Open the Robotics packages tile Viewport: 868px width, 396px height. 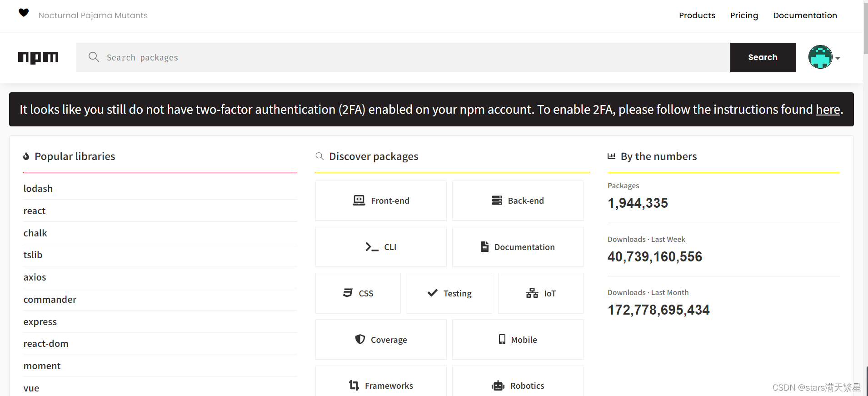pos(518,385)
